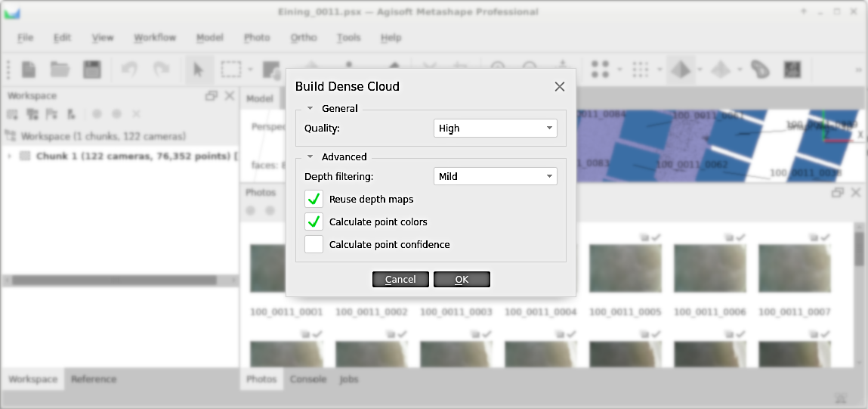Close the Photos panel
The width and height of the screenshot is (868, 409).
[x=856, y=192]
